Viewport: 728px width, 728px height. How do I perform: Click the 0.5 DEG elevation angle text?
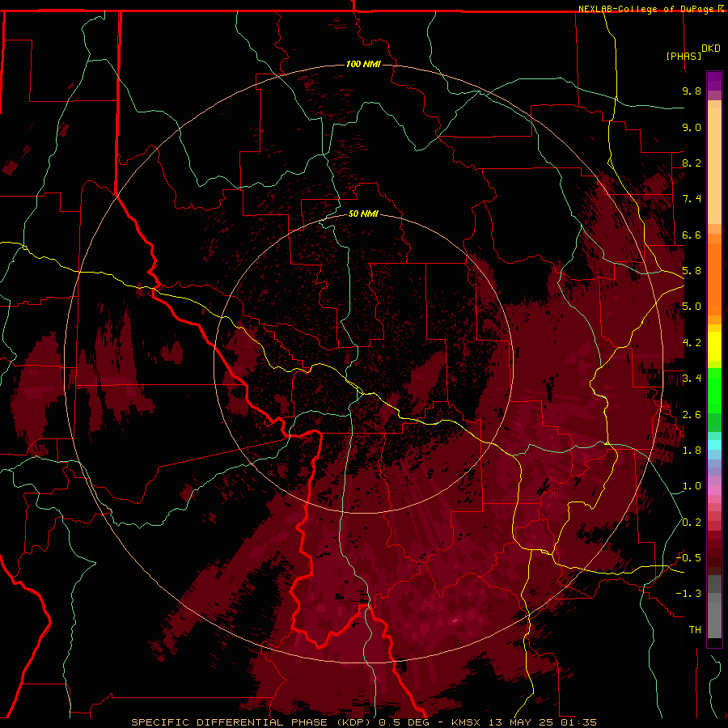404,722
